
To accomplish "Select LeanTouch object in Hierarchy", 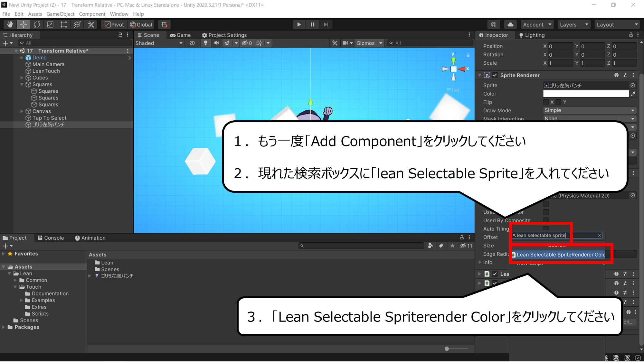I will coord(46,71).
